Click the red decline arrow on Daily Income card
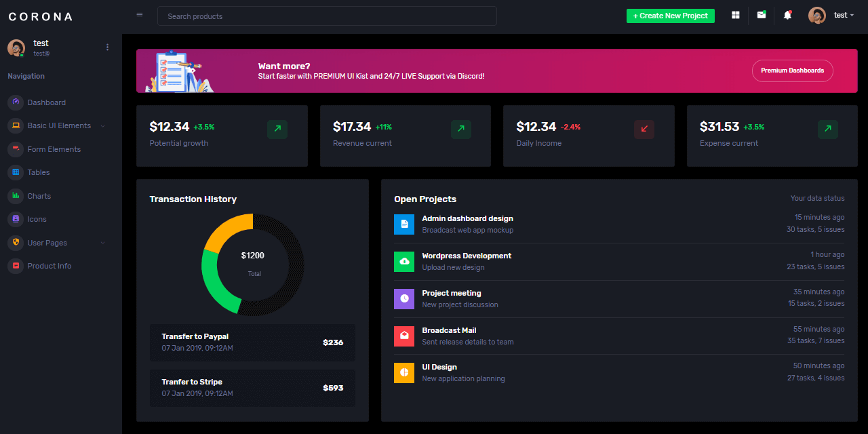 [644, 130]
